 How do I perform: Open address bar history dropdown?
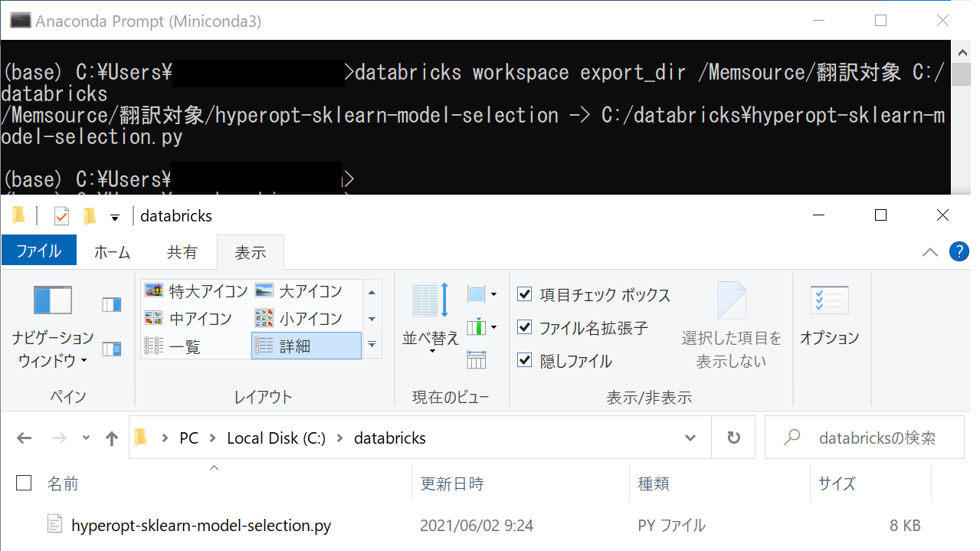point(690,438)
